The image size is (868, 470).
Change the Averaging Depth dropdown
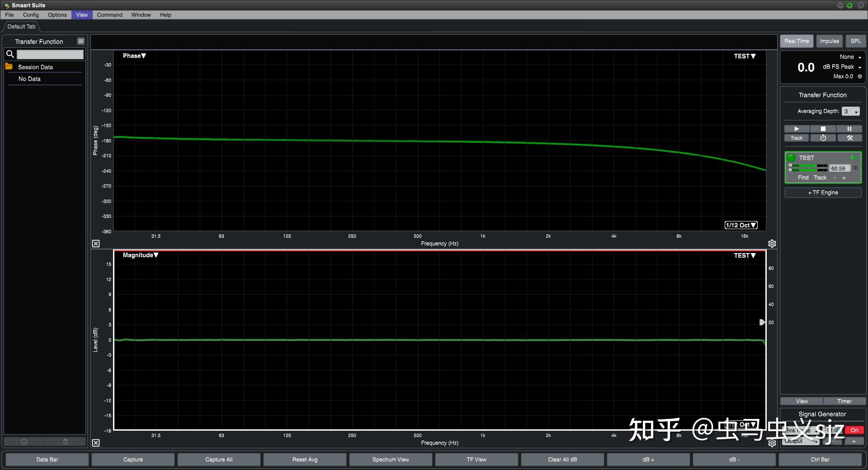click(x=850, y=111)
